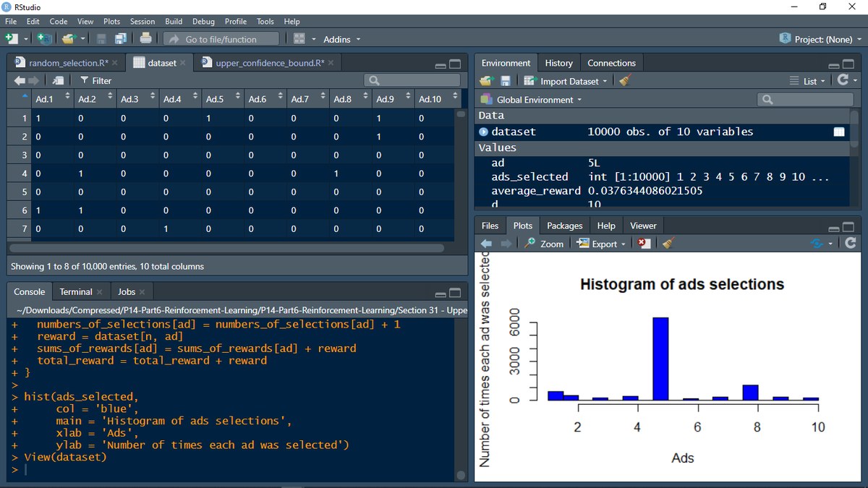Click the broom icon to clear all plots
868x488 pixels.
(668, 244)
